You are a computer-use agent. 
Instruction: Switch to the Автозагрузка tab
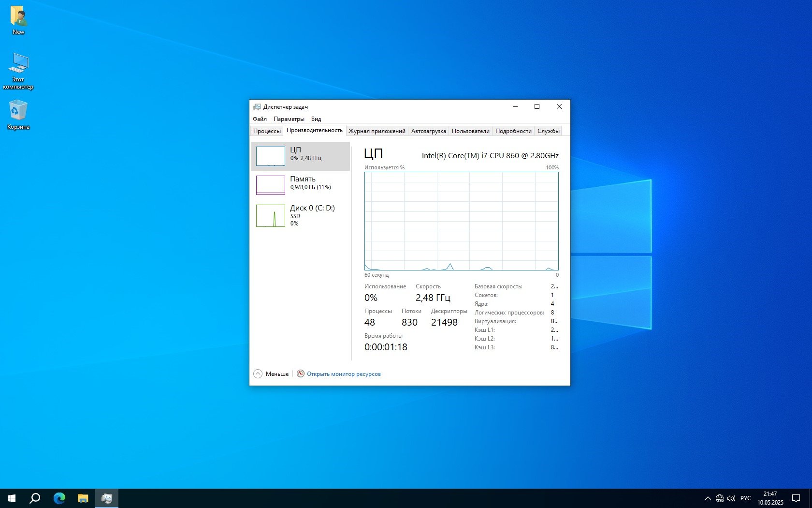[428, 131]
